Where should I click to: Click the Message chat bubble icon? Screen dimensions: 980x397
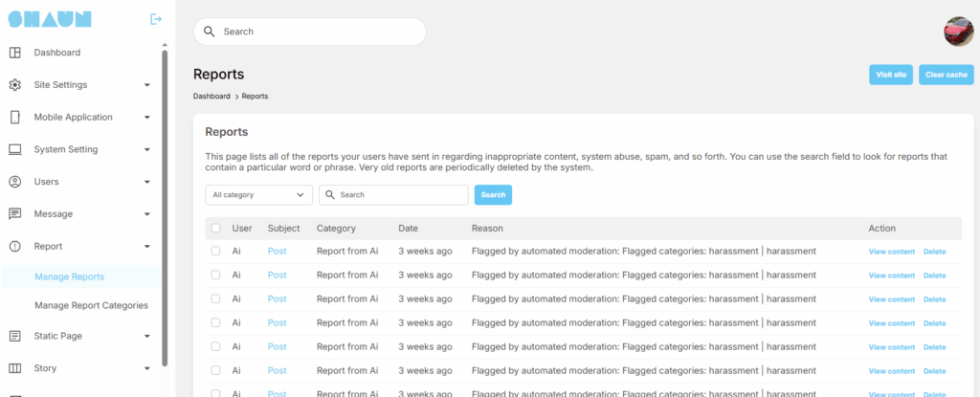[15, 214]
